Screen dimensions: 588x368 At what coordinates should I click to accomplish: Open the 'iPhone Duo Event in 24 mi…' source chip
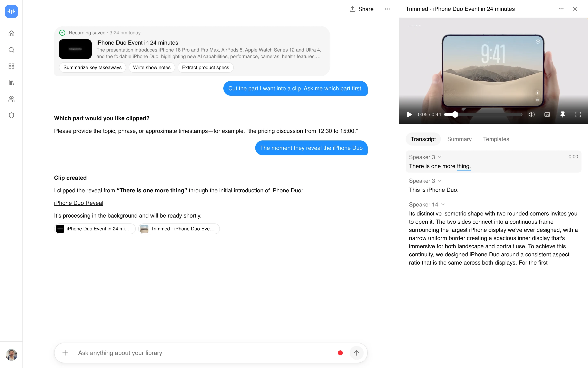point(95,229)
